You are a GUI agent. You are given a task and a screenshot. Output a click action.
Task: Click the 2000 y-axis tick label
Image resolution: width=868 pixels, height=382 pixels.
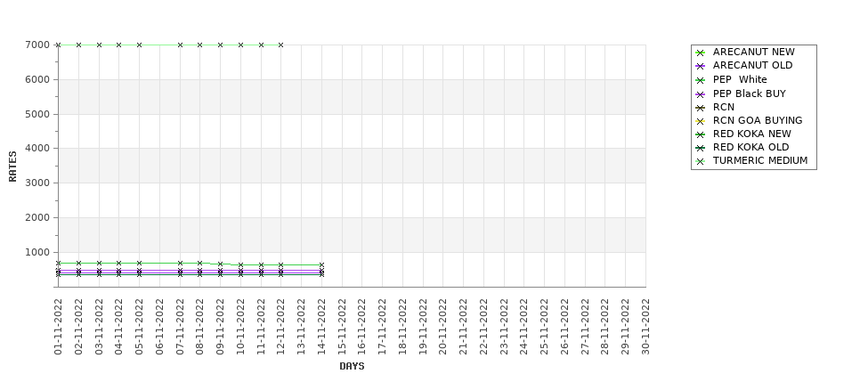(37, 217)
